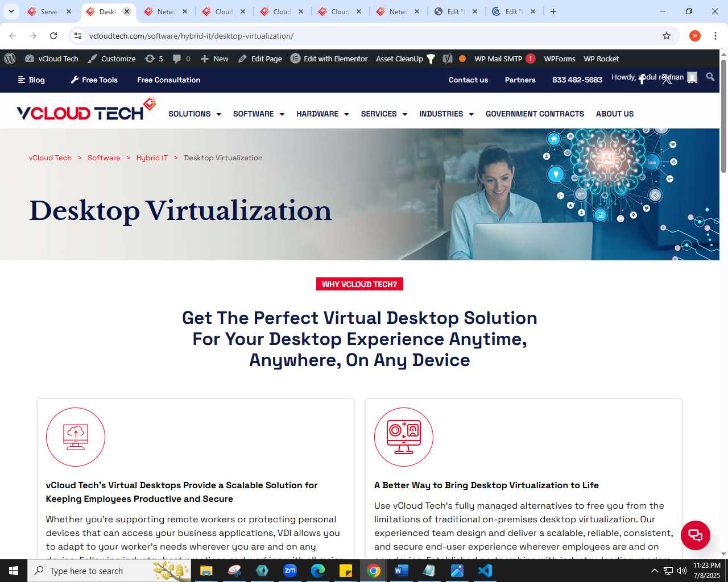Open GOVERNMENT CONTRACTS page
The height and width of the screenshot is (582, 728).
[535, 114]
